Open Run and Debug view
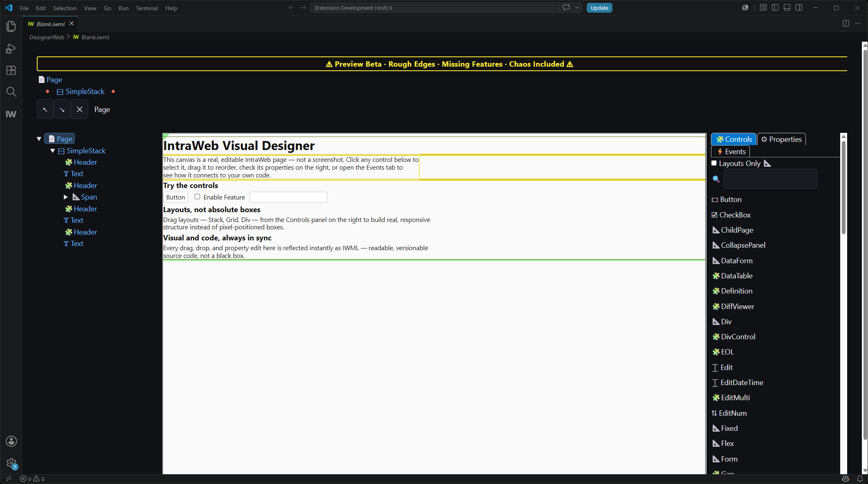The height and width of the screenshot is (484, 868). 11,49
